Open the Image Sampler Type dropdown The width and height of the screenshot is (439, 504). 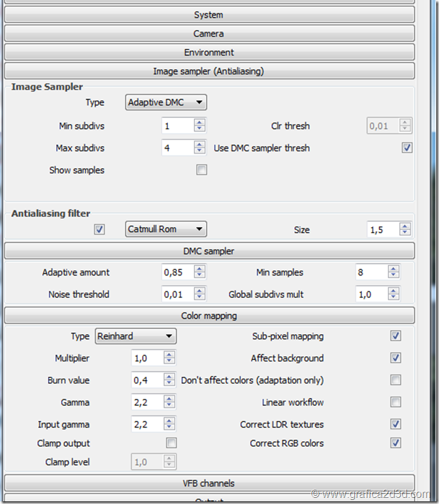[x=167, y=102]
